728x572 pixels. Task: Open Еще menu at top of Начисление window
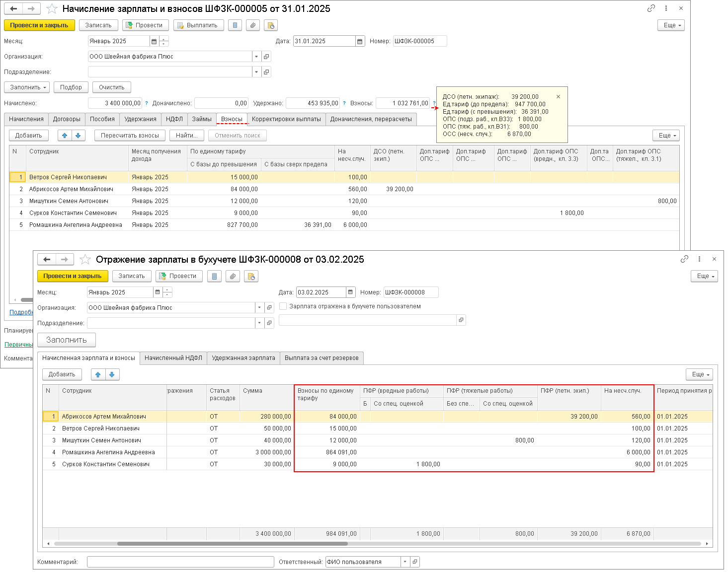click(x=670, y=25)
